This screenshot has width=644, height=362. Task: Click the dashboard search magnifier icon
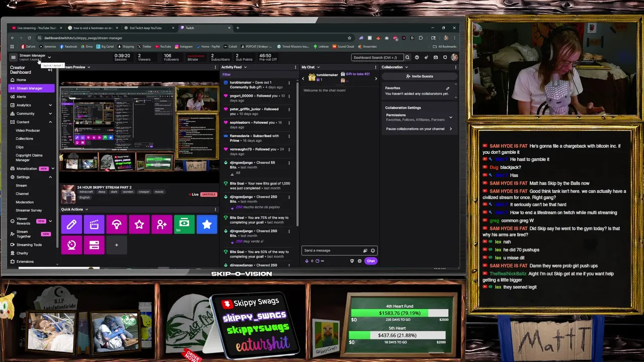coord(408,57)
